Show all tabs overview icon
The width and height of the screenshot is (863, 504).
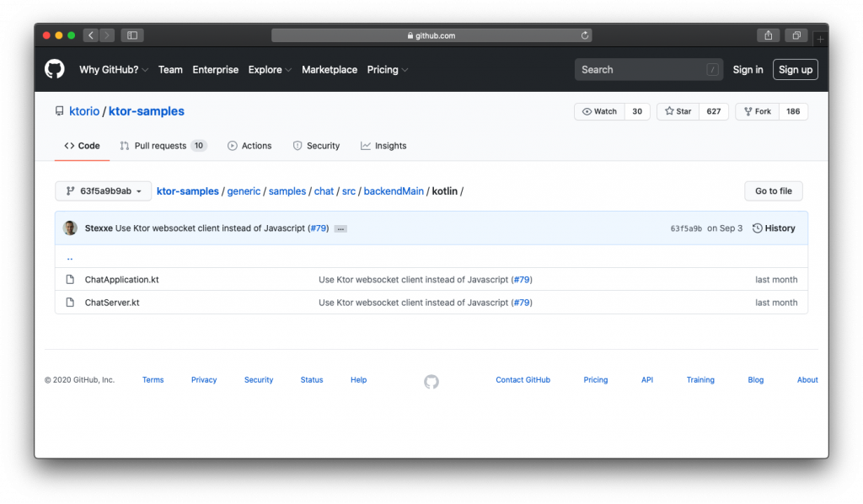coord(796,35)
